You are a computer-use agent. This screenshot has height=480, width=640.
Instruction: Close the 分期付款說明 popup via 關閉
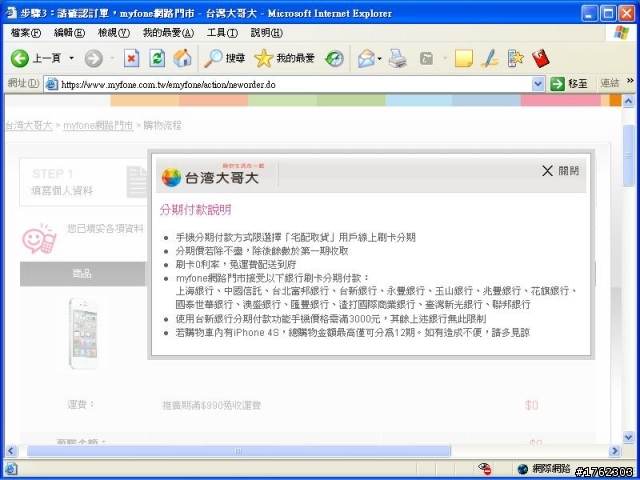pyautogui.click(x=560, y=171)
